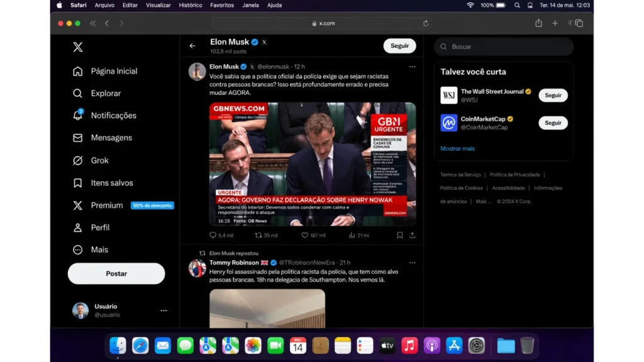The width and height of the screenshot is (644, 362).
Task: Bookmark the Elon Musk post
Action: pyautogui.click(x=399, y=235)
